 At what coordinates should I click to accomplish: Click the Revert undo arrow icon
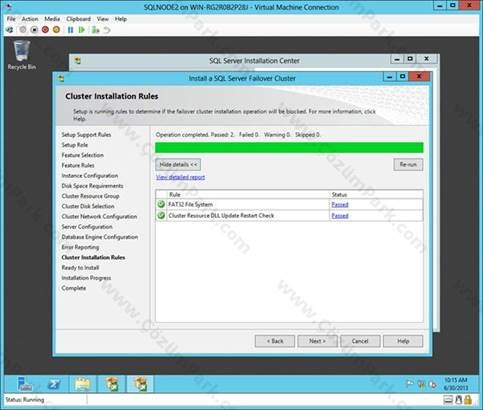107,30
